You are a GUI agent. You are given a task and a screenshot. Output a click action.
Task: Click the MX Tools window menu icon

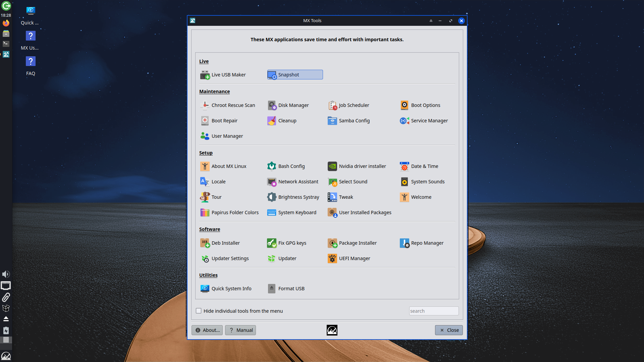[x=193, y=20]
